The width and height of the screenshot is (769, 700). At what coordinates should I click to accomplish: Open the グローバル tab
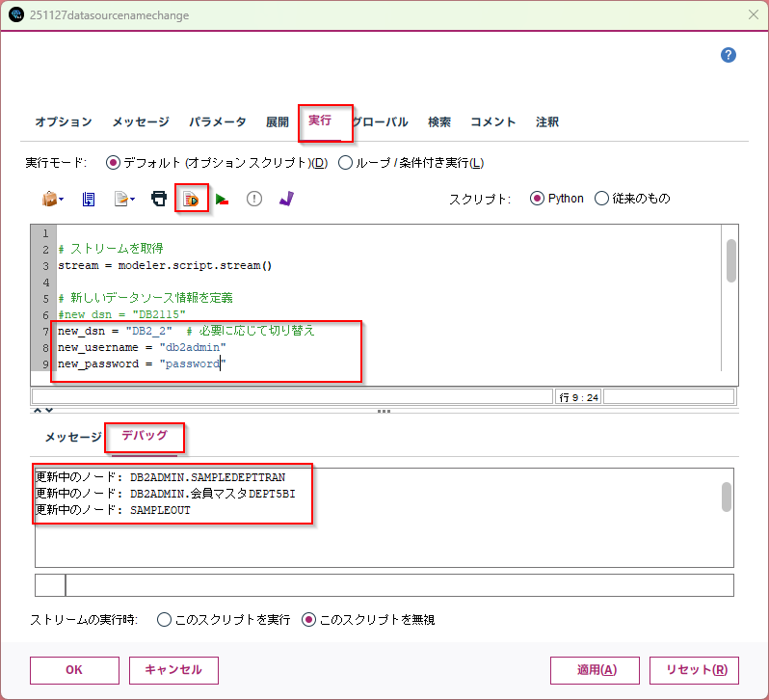380,121
